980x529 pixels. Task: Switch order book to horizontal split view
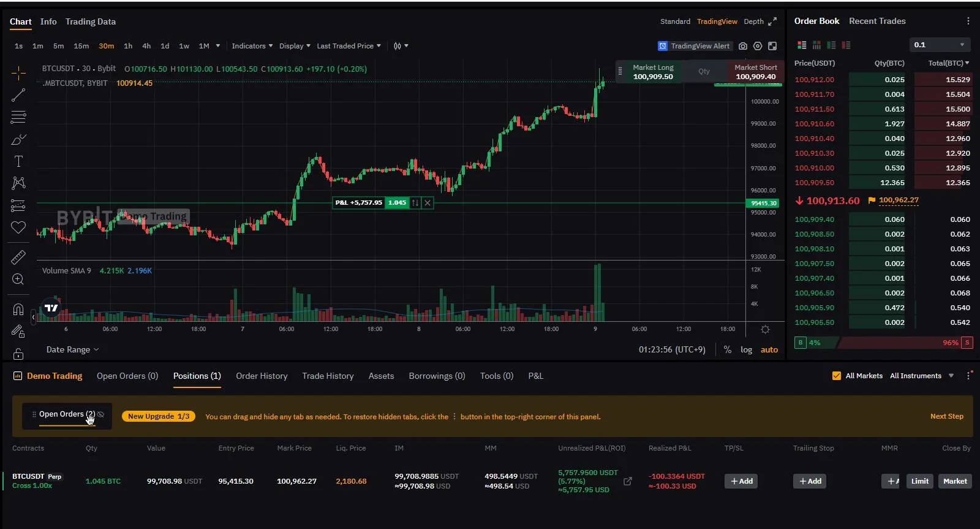pos(816,45)
